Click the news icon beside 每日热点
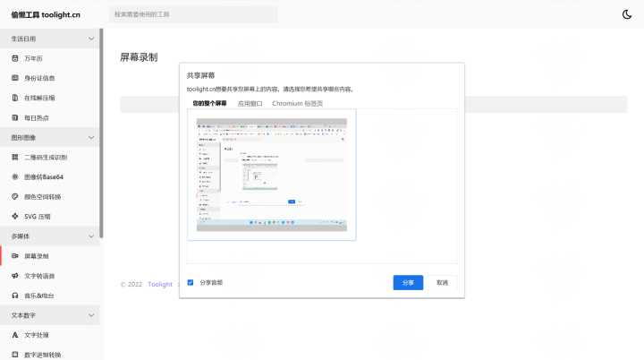The width and height of the screenshot is (644, 360). click(x=15, y=117)
